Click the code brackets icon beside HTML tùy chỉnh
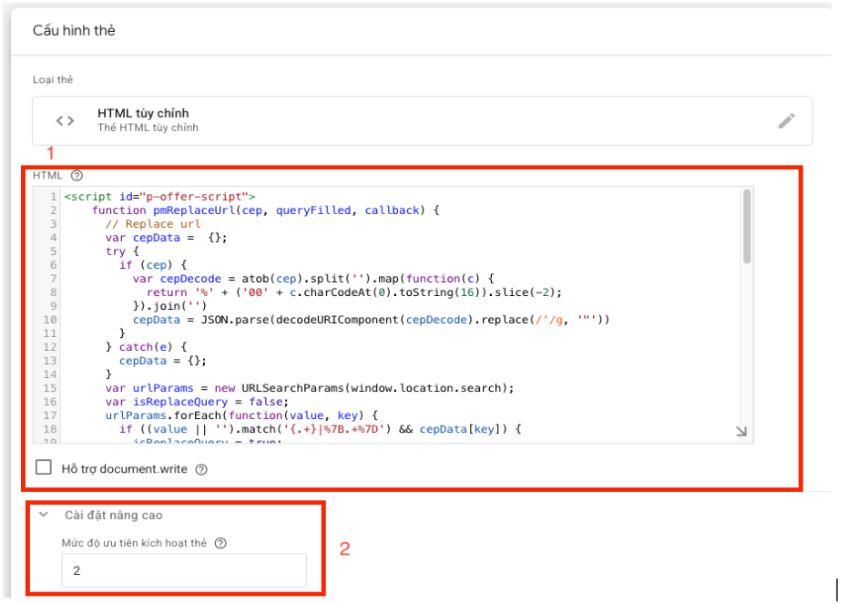 [65, 120]
